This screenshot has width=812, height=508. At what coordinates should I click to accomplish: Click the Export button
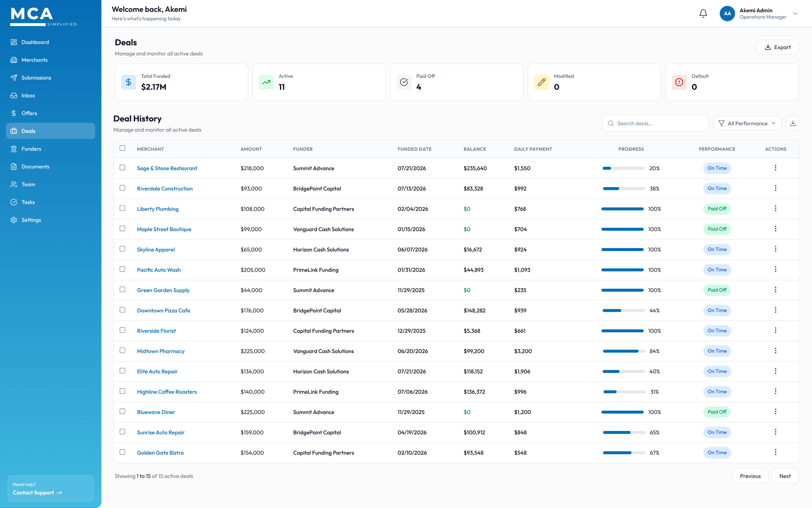(778, 47)
